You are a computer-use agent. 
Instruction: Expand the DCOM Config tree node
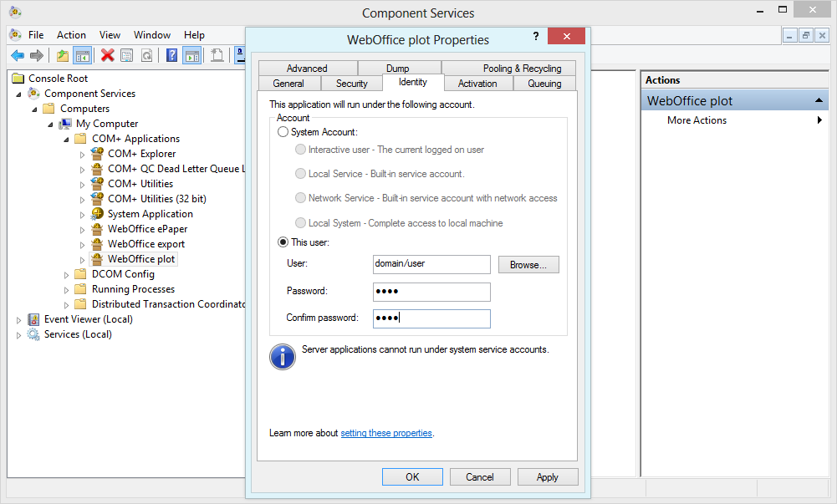click(x=67, y=273)
